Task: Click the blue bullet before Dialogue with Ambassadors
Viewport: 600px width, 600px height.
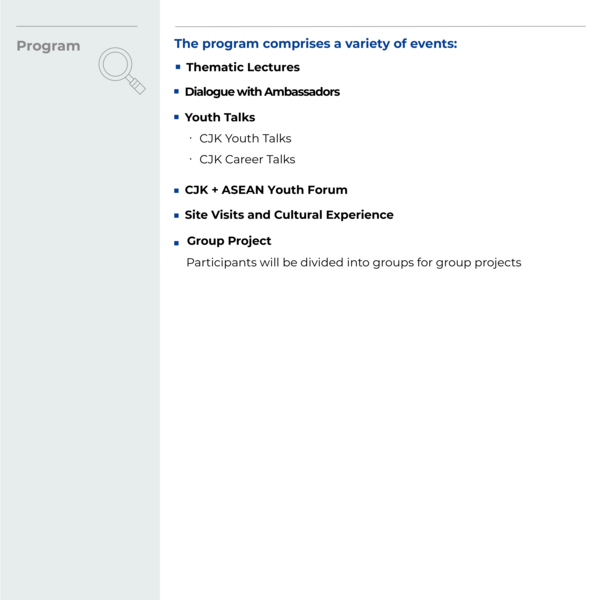Action: point(177,91)
